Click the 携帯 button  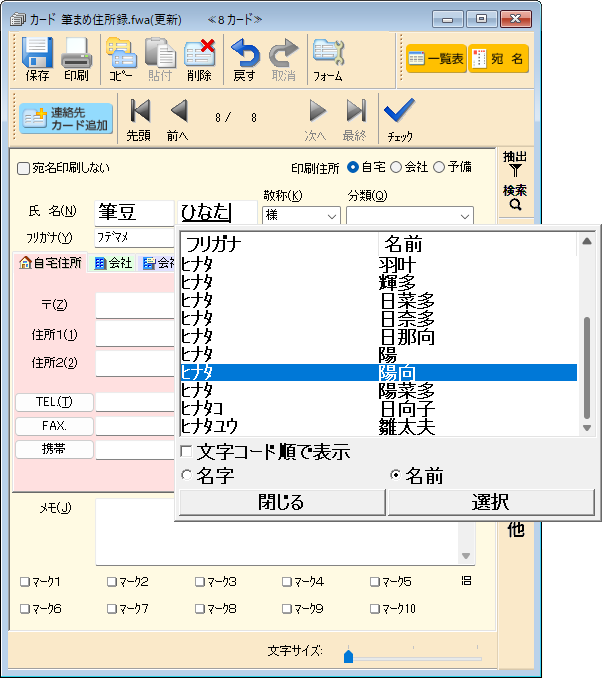pos(54,449)
